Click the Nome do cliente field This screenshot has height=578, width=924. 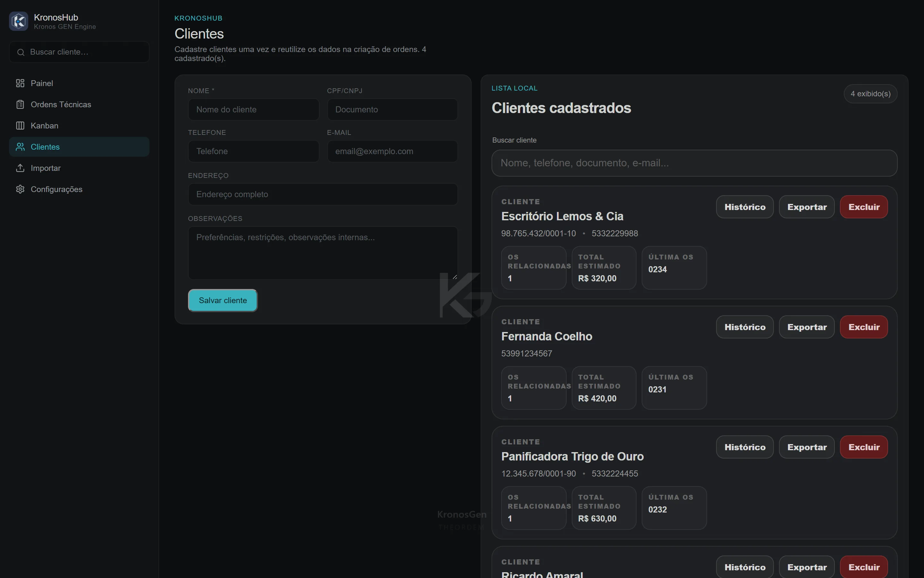tap(253, 109)
